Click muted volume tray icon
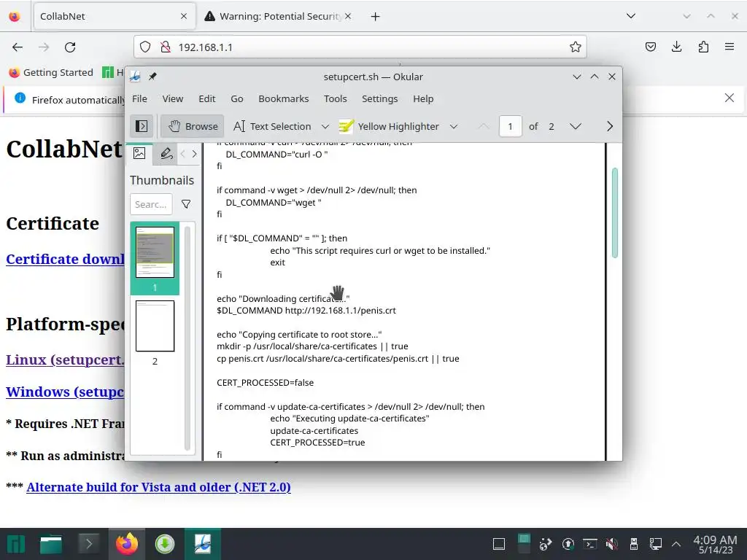Screen dimensions: 747x560 [612, 544]
